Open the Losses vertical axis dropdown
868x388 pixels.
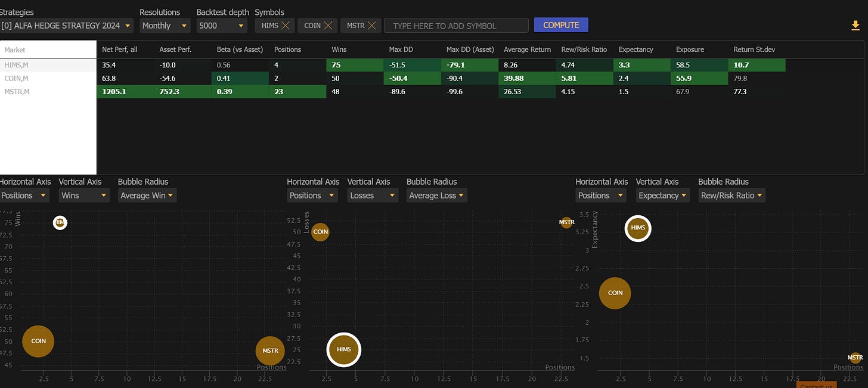(x=373, y=195)
